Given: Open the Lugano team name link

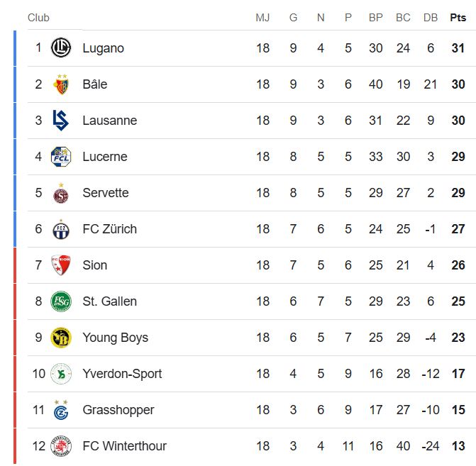Looking at the screenshot, I should coord(103,48).
